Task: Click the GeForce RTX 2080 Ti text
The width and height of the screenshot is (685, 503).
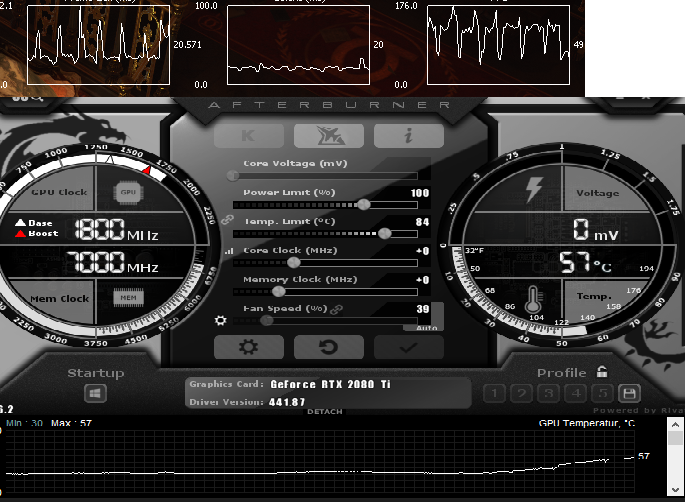Action: (330, 384)
